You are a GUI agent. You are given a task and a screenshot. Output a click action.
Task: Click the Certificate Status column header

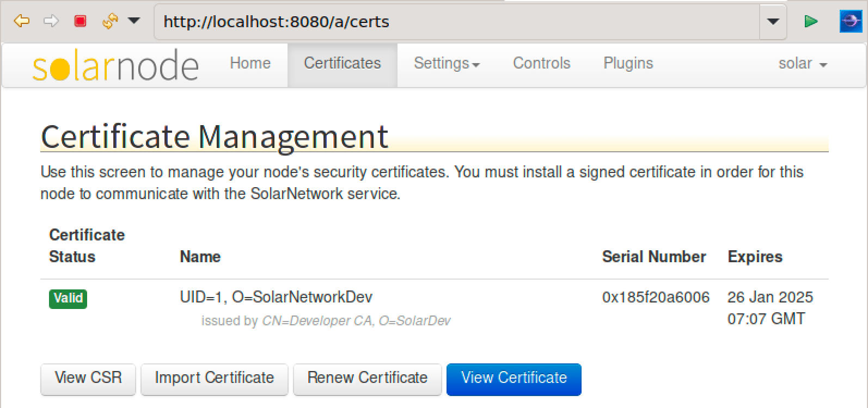(x=87, y=246)
